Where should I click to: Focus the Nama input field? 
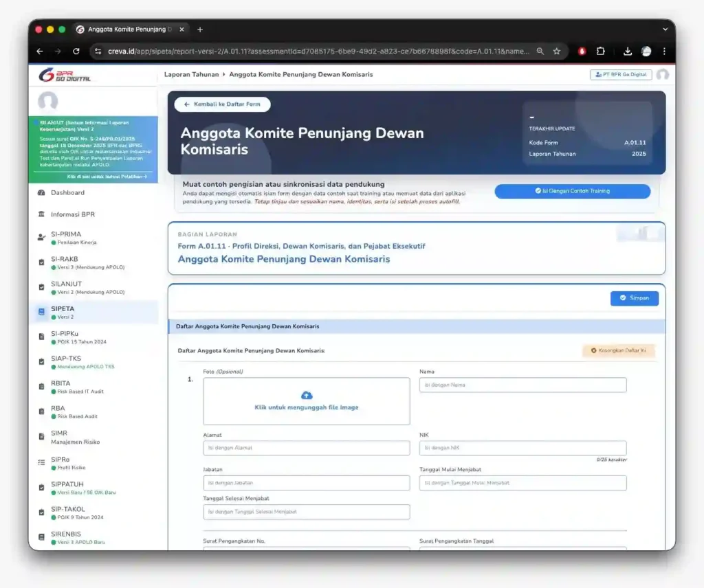[x=522, y=385]
